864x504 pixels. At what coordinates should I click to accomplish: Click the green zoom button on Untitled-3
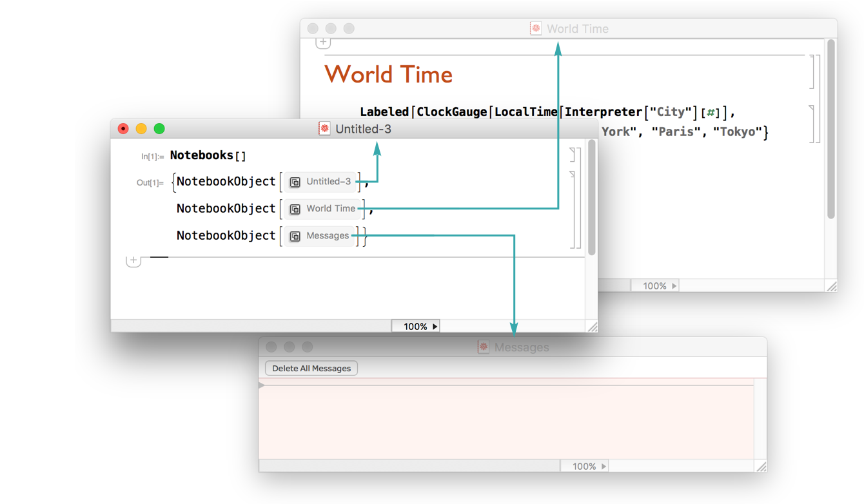(159, 129)
